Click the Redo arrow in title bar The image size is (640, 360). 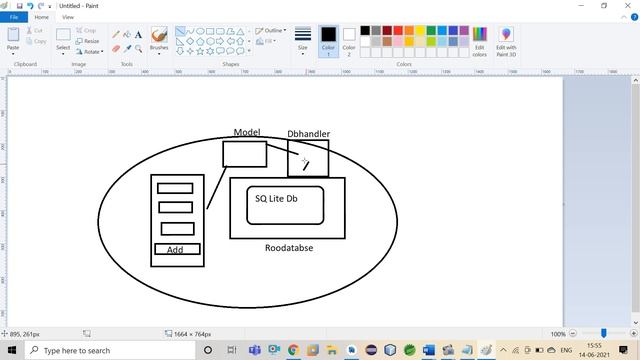[41, 6]
